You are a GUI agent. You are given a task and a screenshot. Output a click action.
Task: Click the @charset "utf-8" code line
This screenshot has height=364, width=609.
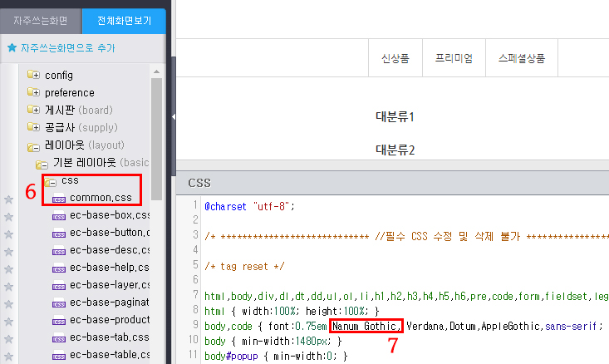tap(249, 206)
